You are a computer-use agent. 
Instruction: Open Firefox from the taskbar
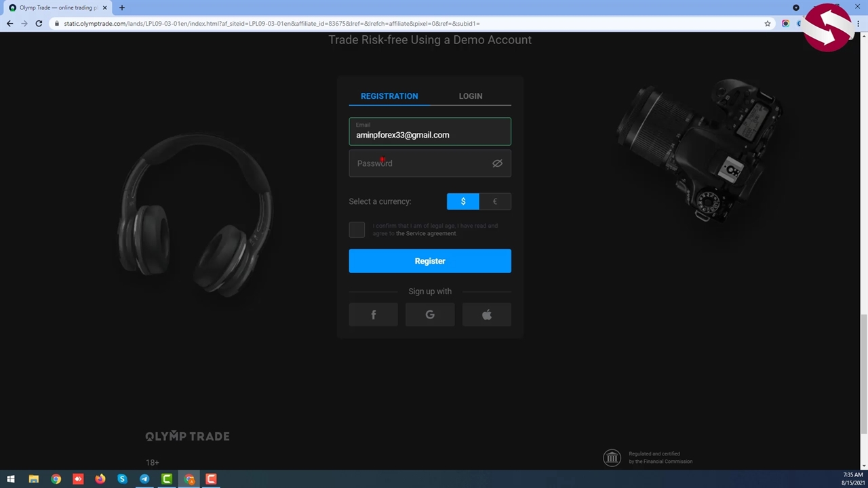(100, 479)
